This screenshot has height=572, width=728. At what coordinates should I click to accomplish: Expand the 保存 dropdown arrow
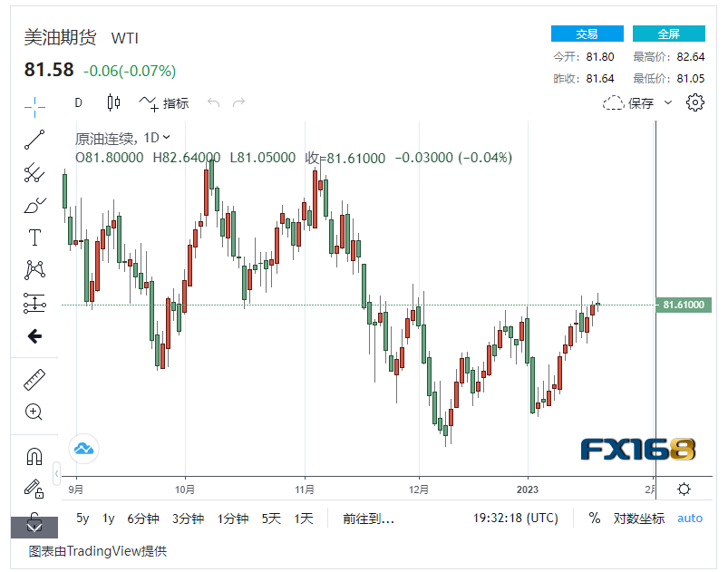667,102
